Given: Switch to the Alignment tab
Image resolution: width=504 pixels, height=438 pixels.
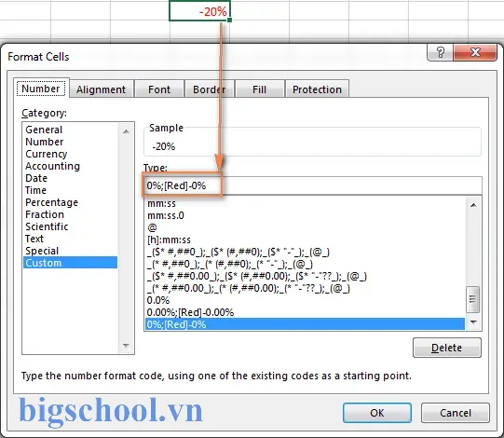Looking at the screenshot, I should tap(101, 89).
